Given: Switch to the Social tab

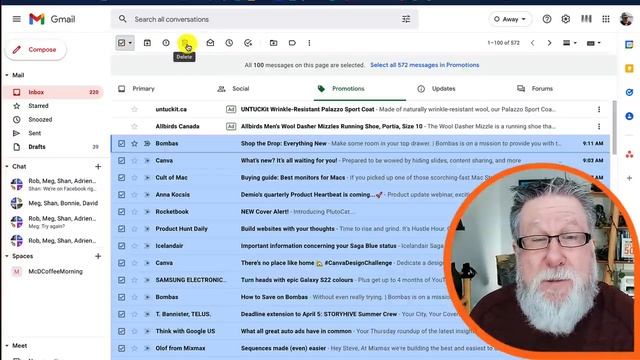Looking at the screenshot, I should (233, 89).
